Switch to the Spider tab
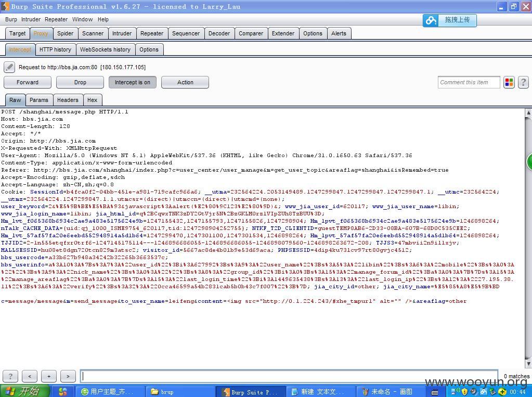 pos(65,33)
